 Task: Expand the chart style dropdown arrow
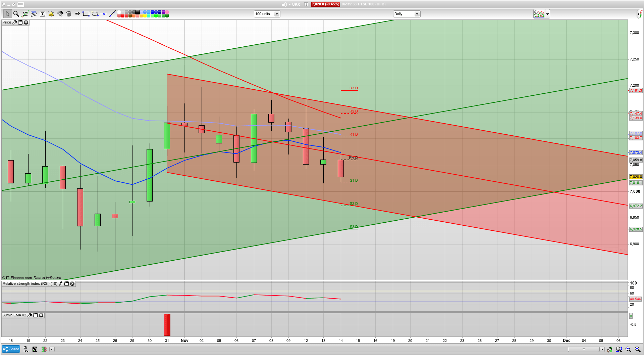click(548, 14)
